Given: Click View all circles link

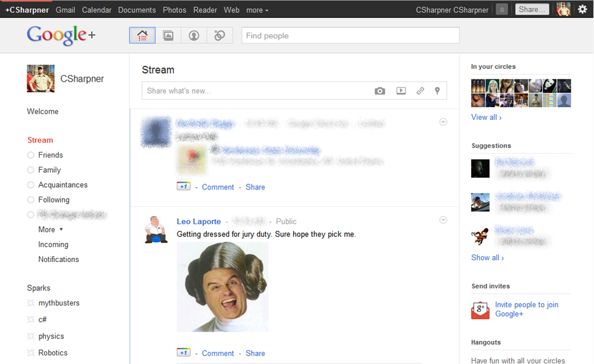Looking at the screenshot, I should pyautogui.click(x=486, y=117).
